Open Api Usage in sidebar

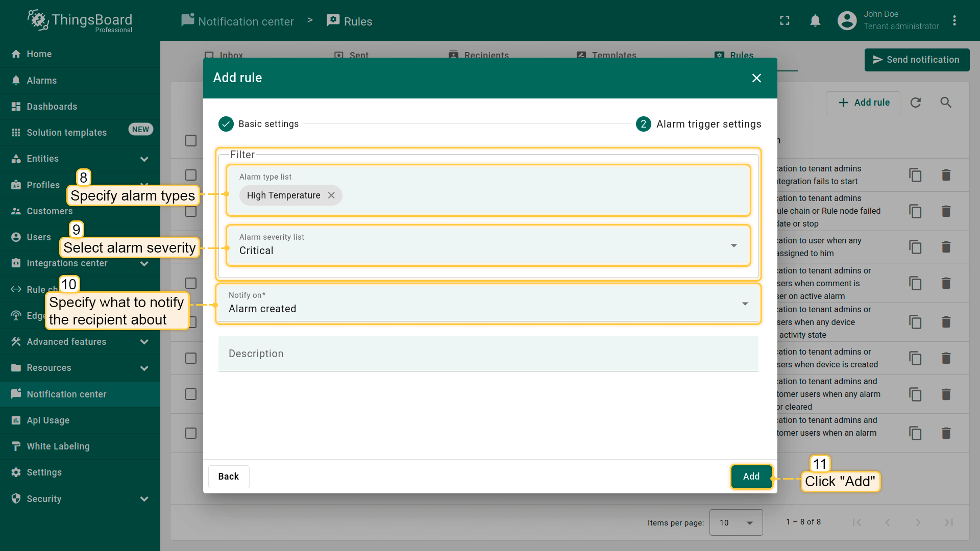[x=48, y=420]
